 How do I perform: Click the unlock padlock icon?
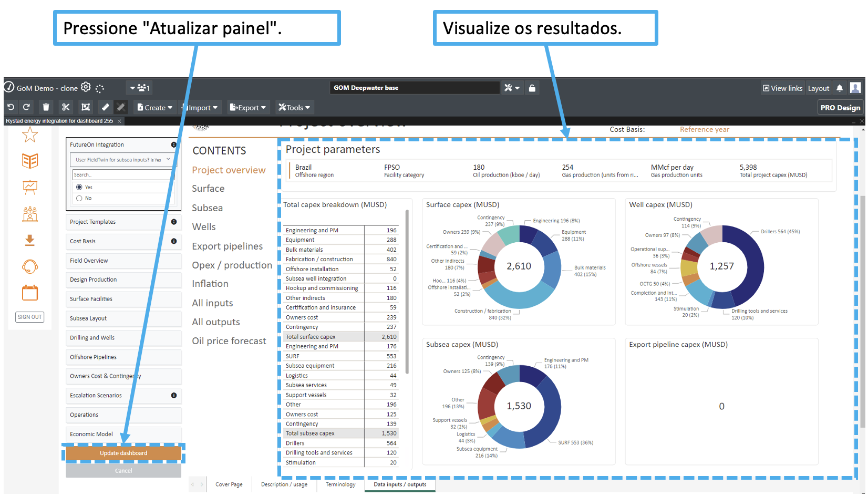click(532, 88)
